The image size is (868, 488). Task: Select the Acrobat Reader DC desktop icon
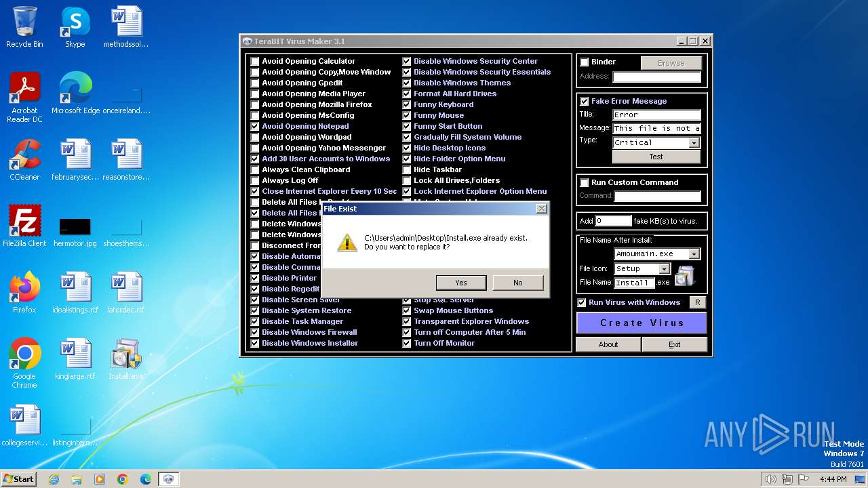pyautogui.click(x=24, y=97)
